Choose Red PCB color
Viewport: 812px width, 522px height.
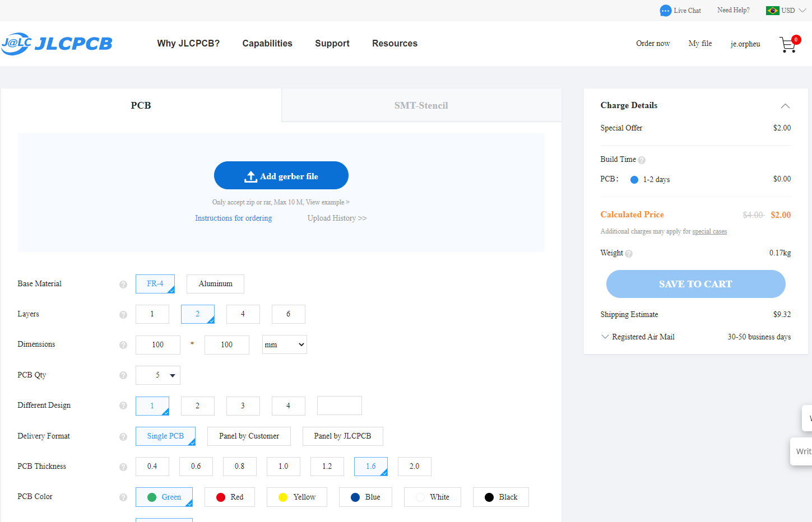pos(230,497)
